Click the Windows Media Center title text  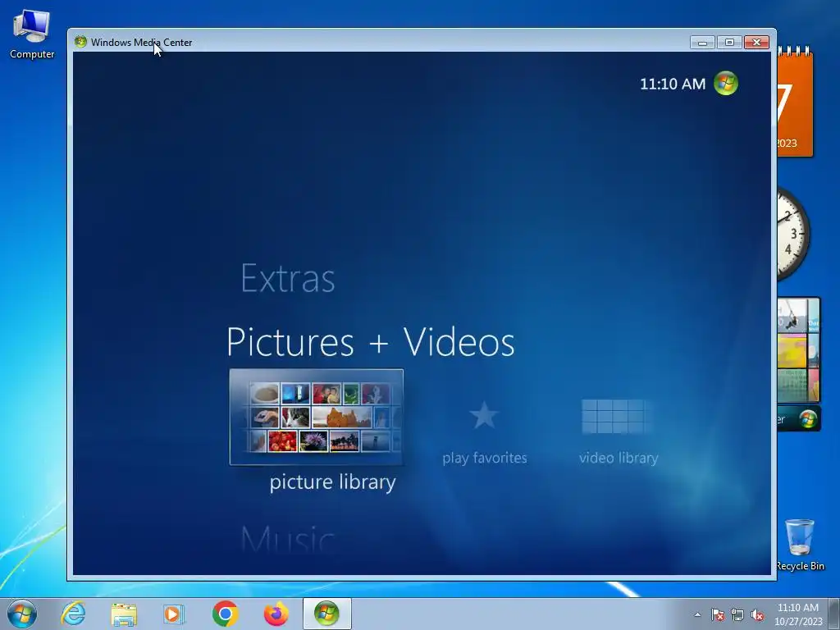[x=141, y=43]
